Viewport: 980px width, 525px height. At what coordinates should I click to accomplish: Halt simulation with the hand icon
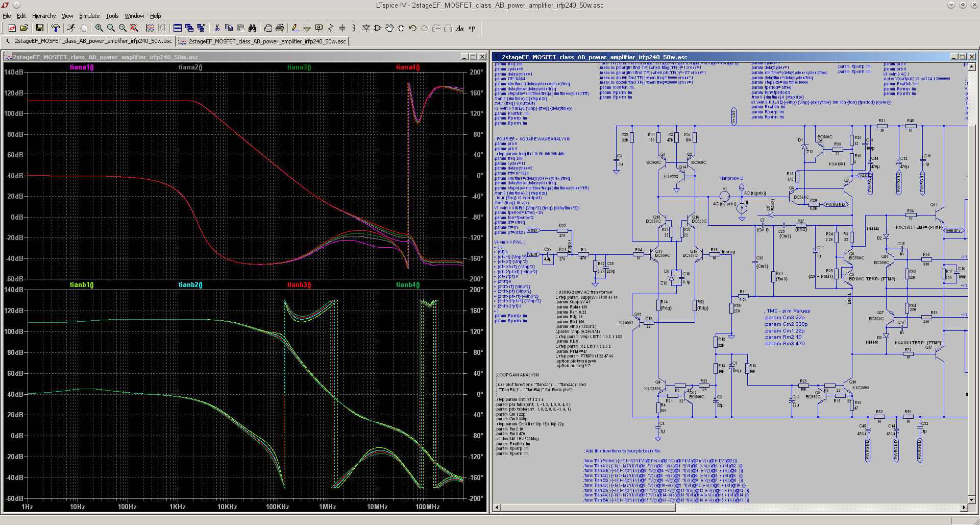[83, 28]
